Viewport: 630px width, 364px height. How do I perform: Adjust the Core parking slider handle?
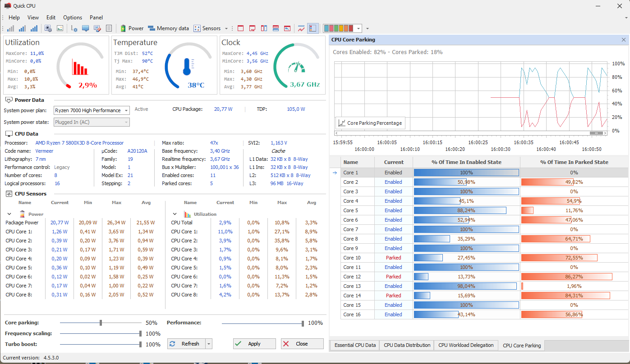point(101,323)
